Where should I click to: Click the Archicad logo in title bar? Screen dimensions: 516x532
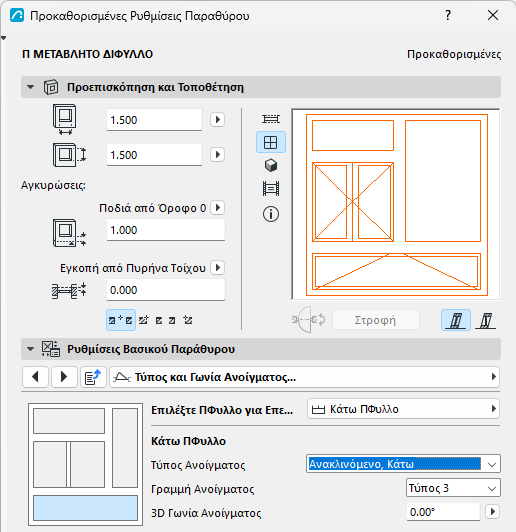coord(17,16)
